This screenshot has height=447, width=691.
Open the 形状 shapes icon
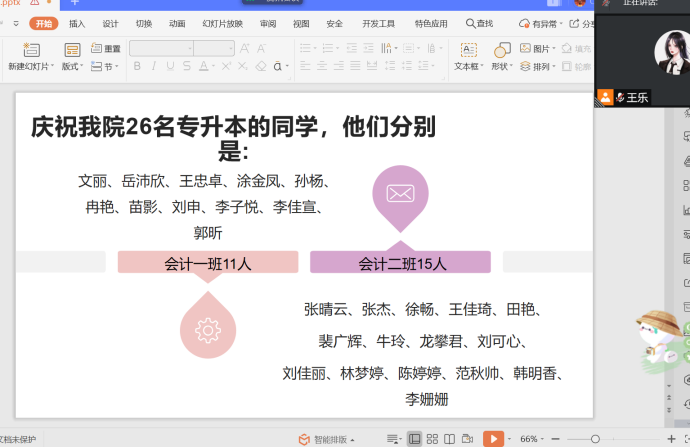(x=502, y=50)
